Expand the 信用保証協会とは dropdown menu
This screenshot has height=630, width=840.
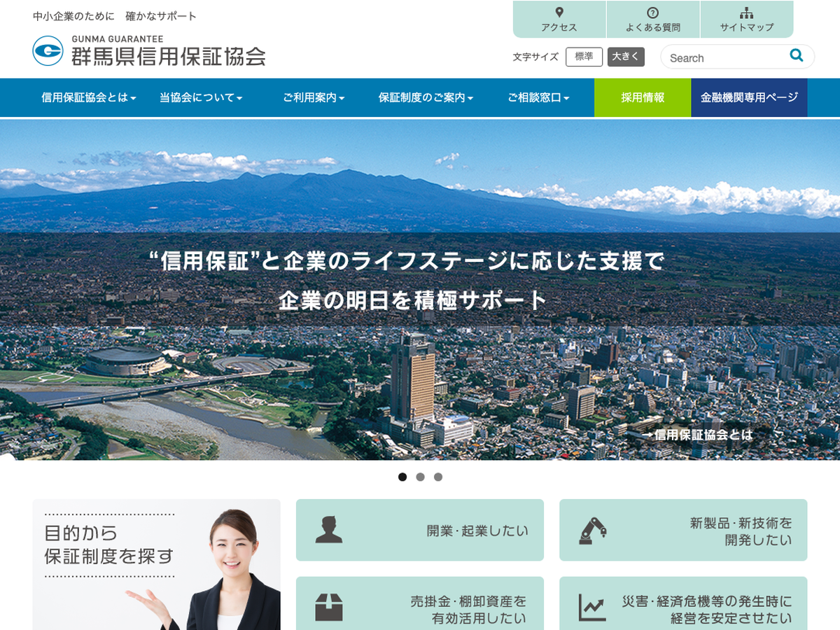tap(88, 98)
